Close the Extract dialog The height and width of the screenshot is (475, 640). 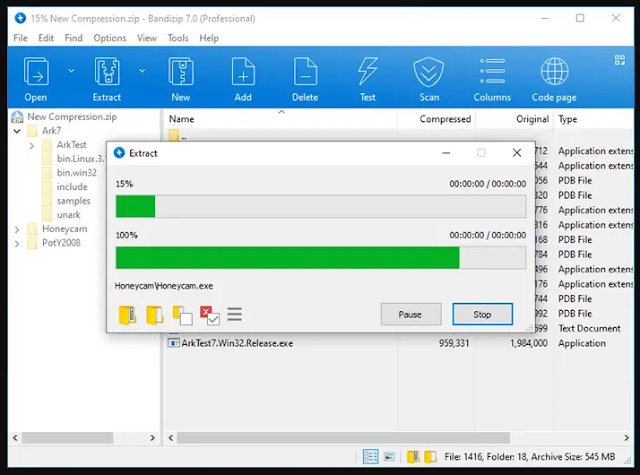pyautogui.click(x=517, y=153)
